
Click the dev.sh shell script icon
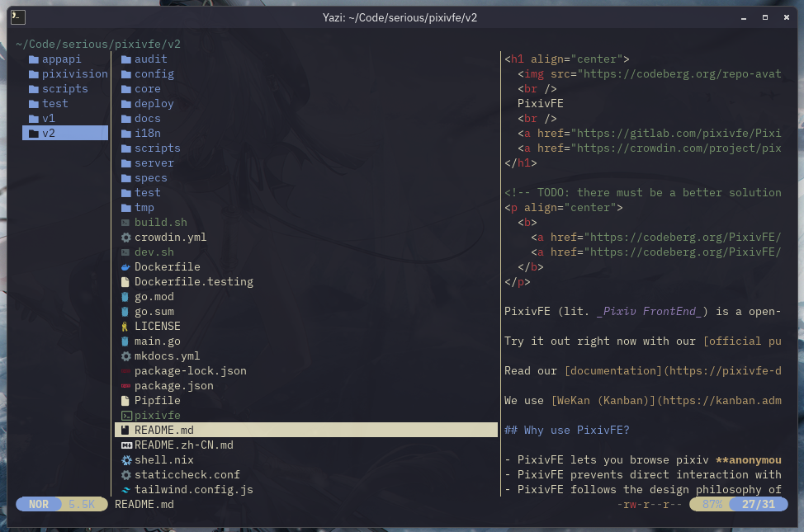coord(125,252)
